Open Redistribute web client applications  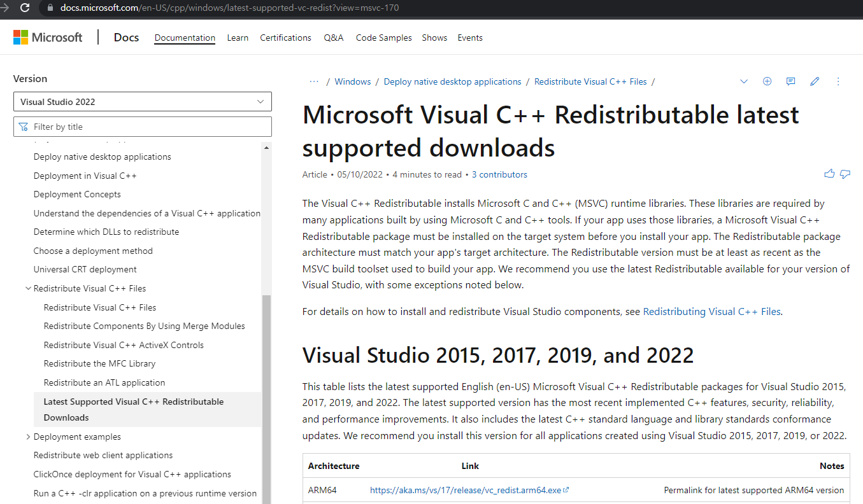coord(103,455)
